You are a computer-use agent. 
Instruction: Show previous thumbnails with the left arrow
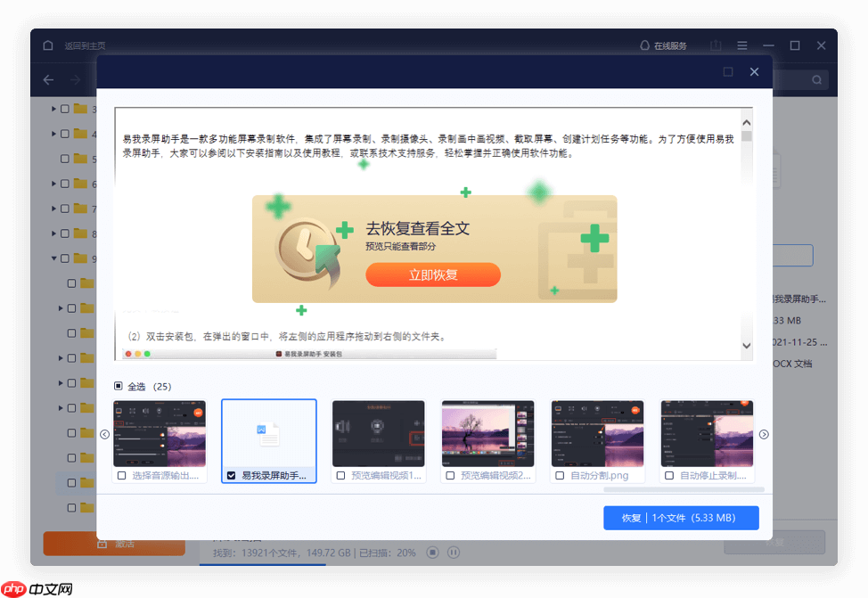(104, 435)
